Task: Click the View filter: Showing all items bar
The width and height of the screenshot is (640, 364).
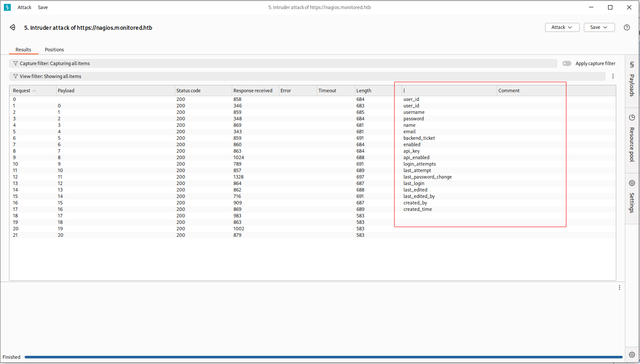Action: 307,76
